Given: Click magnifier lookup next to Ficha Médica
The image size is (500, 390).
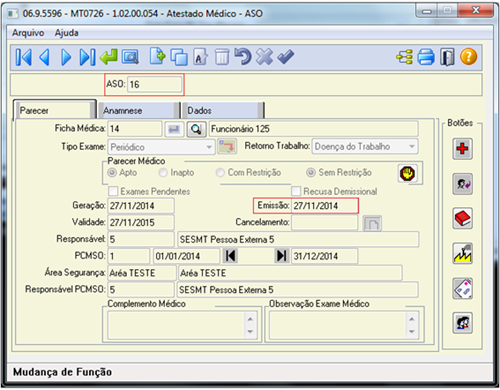Looking at the screenshot, I should click(196, 129).
